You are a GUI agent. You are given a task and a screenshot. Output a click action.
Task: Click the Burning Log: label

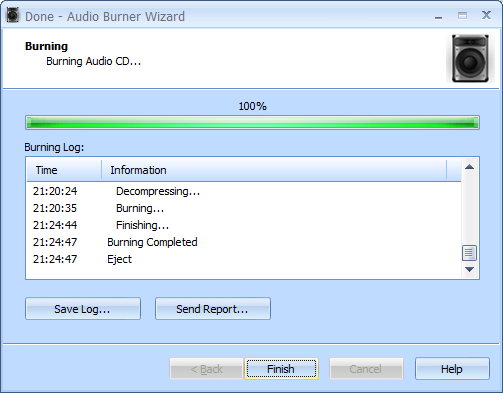pos(54,147)
